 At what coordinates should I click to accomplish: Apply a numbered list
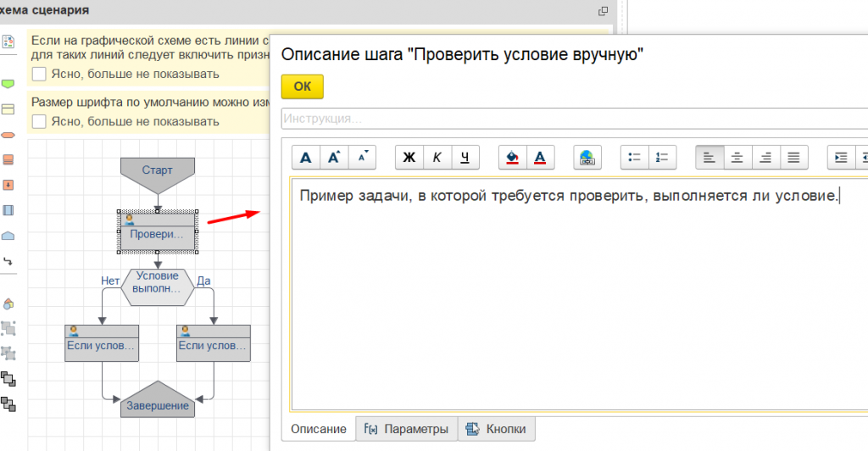tap(662, 158)
